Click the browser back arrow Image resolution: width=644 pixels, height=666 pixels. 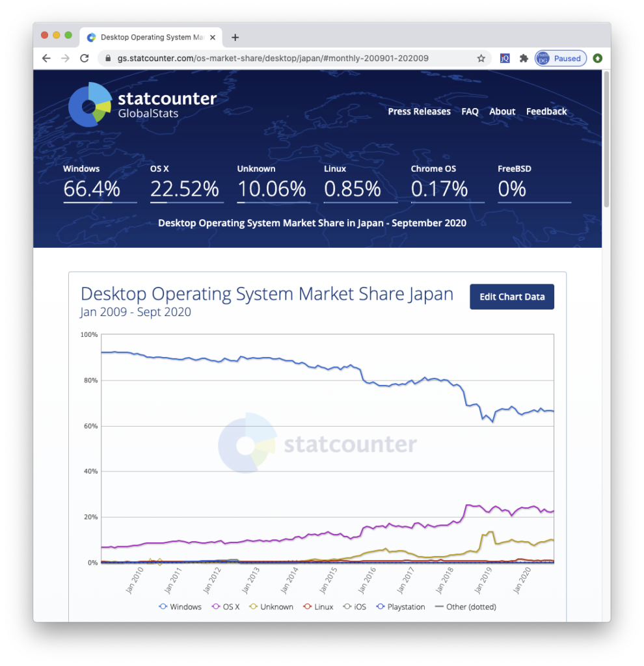pyautogui.click(x=46, y=59)
